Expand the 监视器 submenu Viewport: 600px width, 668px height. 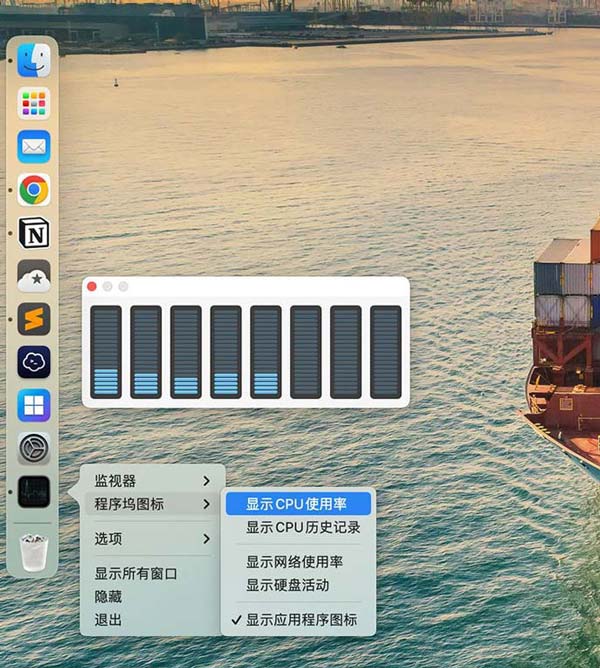coord(152,481)
